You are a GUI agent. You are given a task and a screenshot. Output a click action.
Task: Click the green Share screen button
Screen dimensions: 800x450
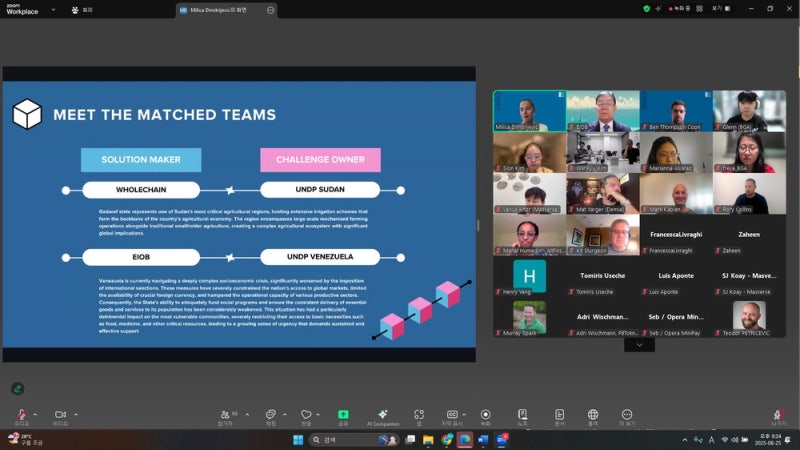coord(343,417)
